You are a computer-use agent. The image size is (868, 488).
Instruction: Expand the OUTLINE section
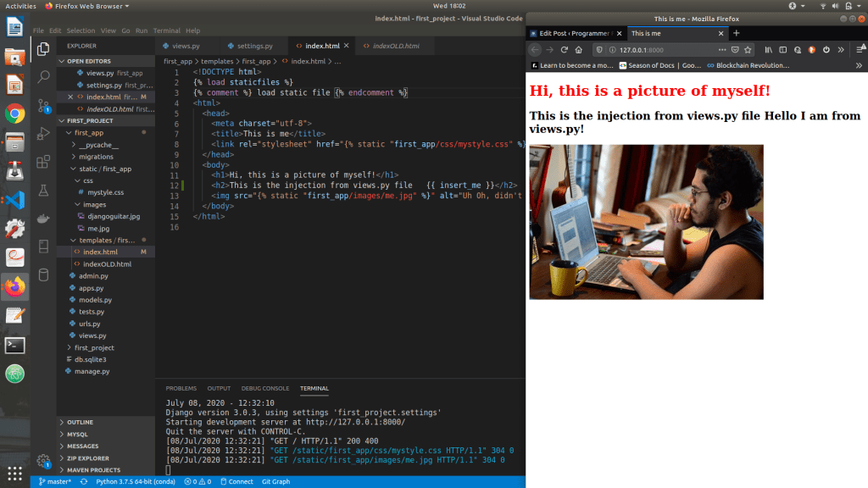[81, 422]
